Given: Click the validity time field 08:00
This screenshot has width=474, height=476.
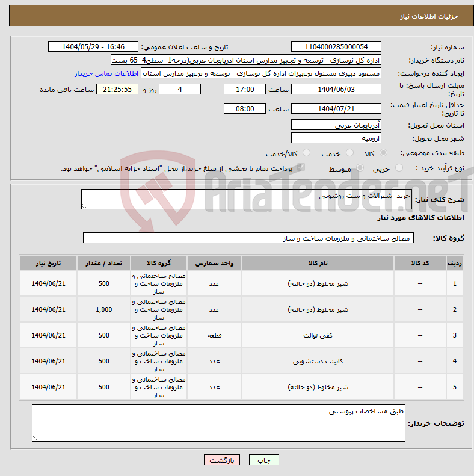Looking at the screenshot, I should pos(245,109).
